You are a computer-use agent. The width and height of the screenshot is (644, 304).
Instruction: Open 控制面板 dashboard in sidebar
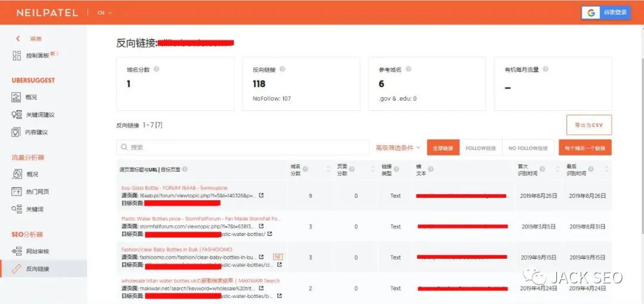[36, 55]
